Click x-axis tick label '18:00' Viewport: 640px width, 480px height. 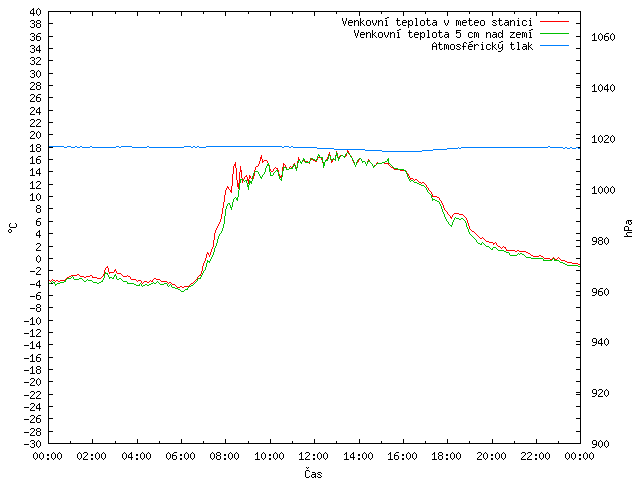447,456
